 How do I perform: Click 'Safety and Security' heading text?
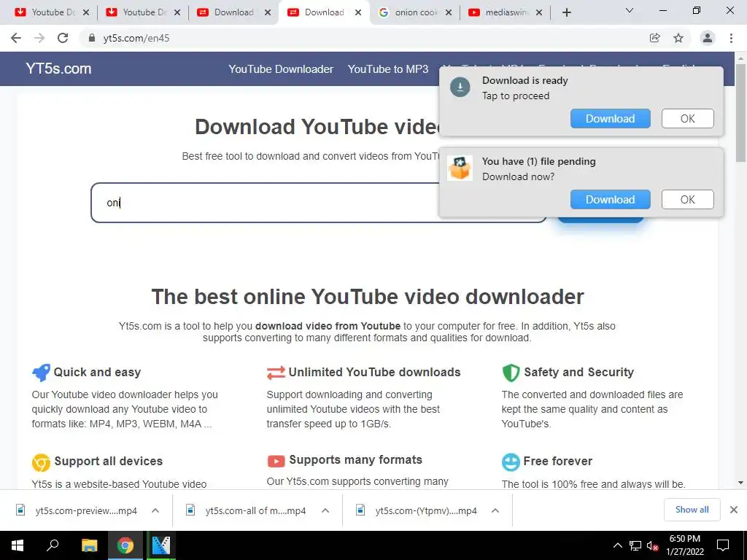point(578,372)
